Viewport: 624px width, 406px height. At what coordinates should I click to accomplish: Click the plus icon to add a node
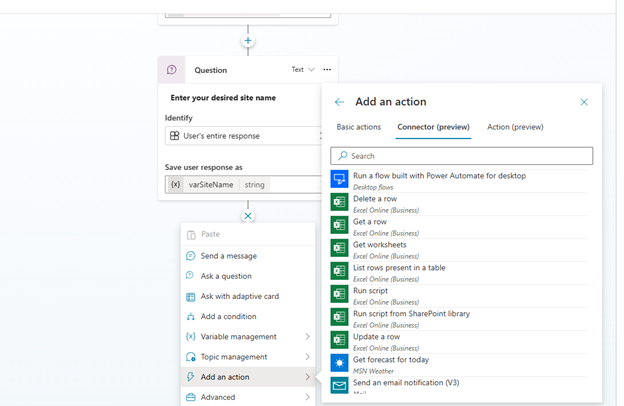[x=248, y=41]
